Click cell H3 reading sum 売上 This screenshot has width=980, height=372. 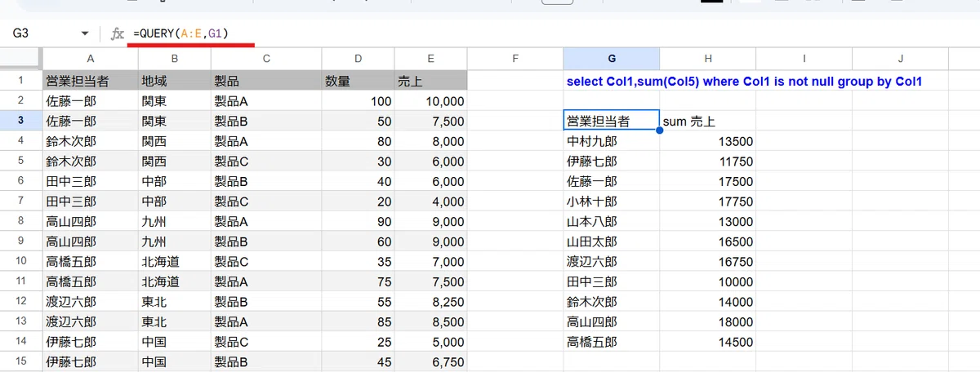[x=708, y=121]
